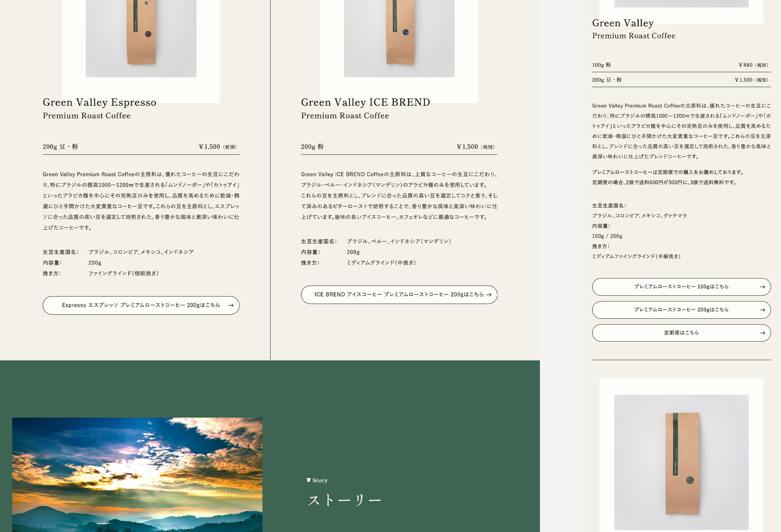Image resolution: width=781 pixels, height=532 pixels.
Task: Open ICE BREND アイスコーヒー 200g link
Action: 399,295
